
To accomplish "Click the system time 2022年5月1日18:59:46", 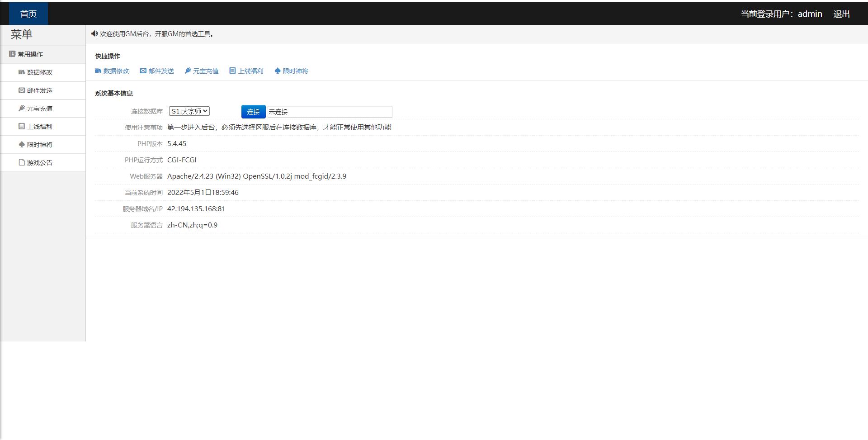I will point(203,192).
